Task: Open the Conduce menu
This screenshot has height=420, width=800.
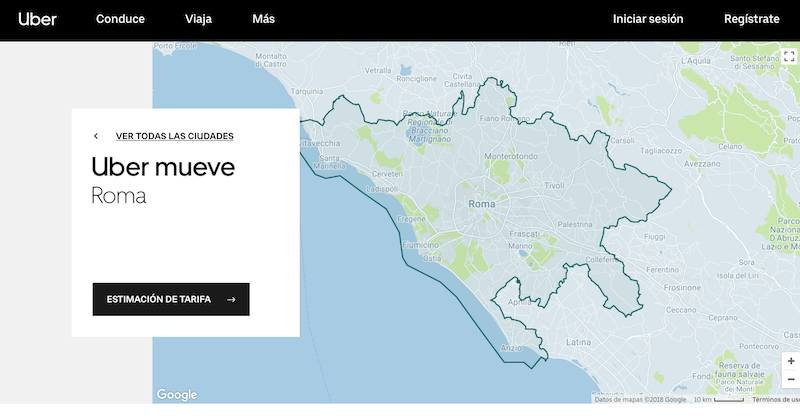Action: click(x=120, y=19)
